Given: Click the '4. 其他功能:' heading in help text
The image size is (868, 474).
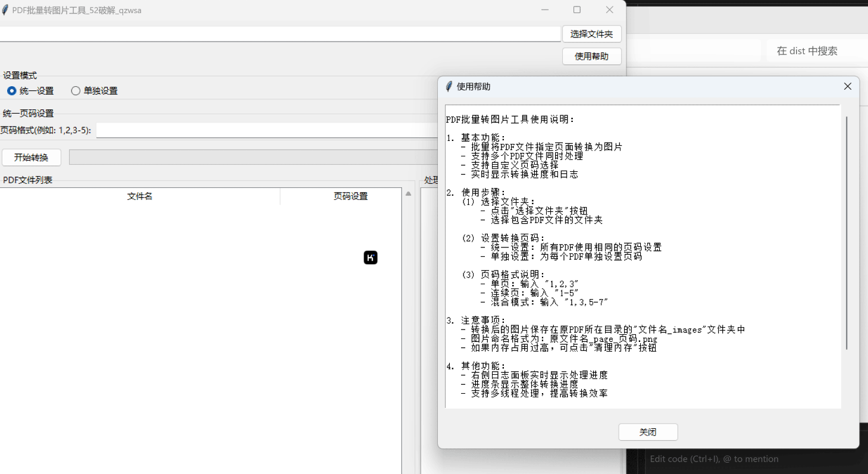Looking at the screenshot, I should (476, 366).
